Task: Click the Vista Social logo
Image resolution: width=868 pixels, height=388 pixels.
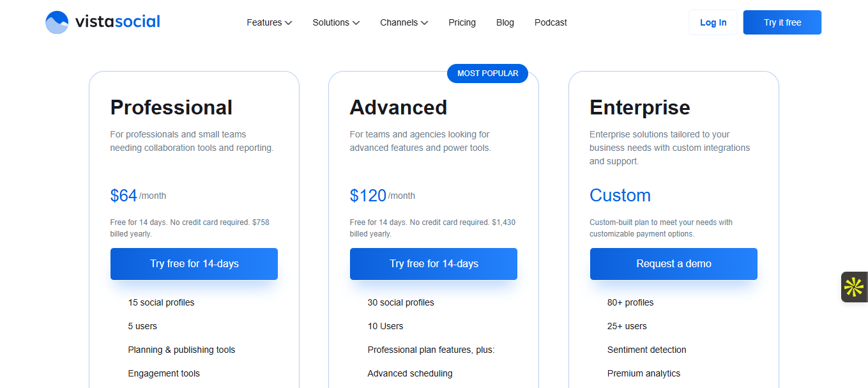Action: pos(103,22)
